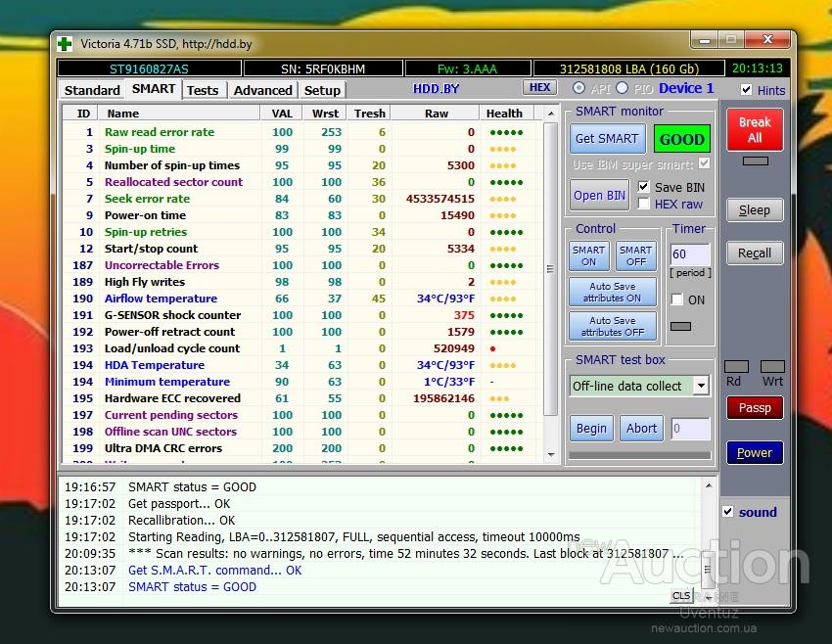The height and width of the screenshot is (644, 832).
Task: Click the red health dot for Load/unload
Action: (493, 349)
